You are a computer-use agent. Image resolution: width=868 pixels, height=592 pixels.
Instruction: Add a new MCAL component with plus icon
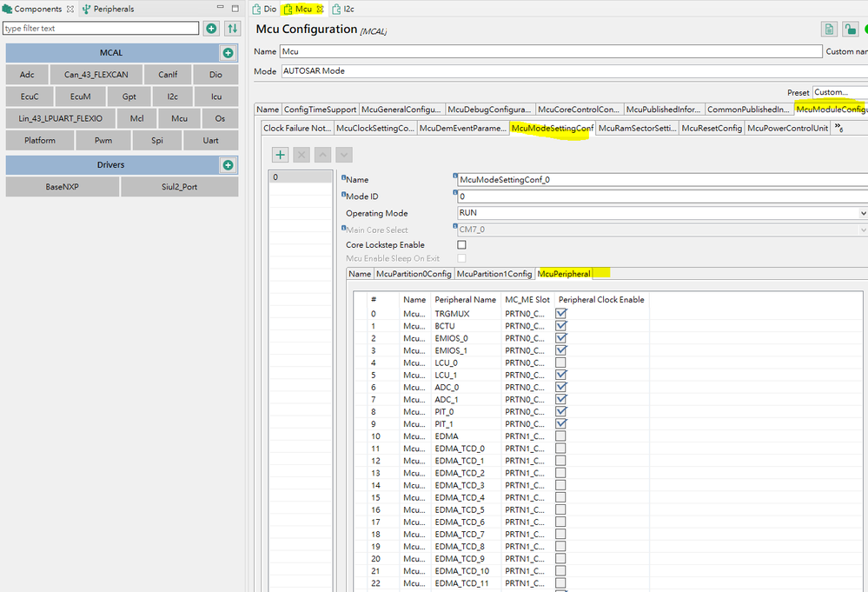click(228, 53)
